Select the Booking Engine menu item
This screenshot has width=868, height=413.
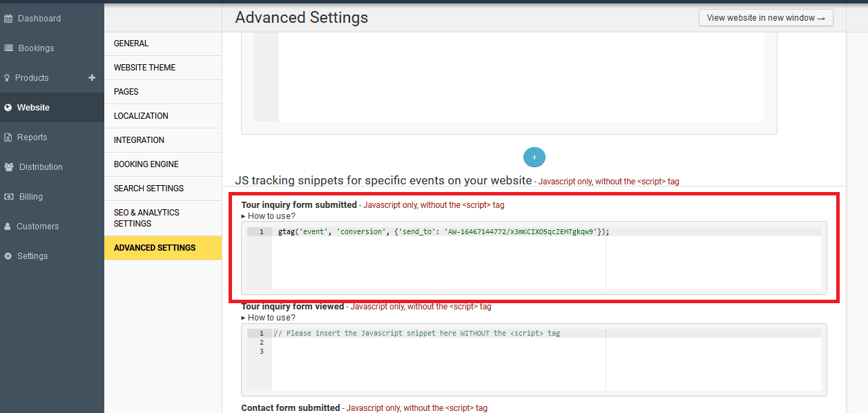(146, 164)
